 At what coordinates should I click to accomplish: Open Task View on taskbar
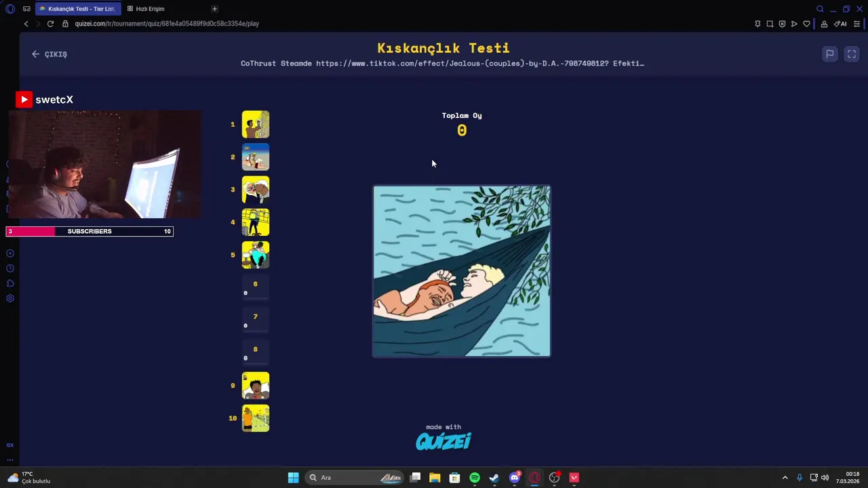tap(415, 478)
